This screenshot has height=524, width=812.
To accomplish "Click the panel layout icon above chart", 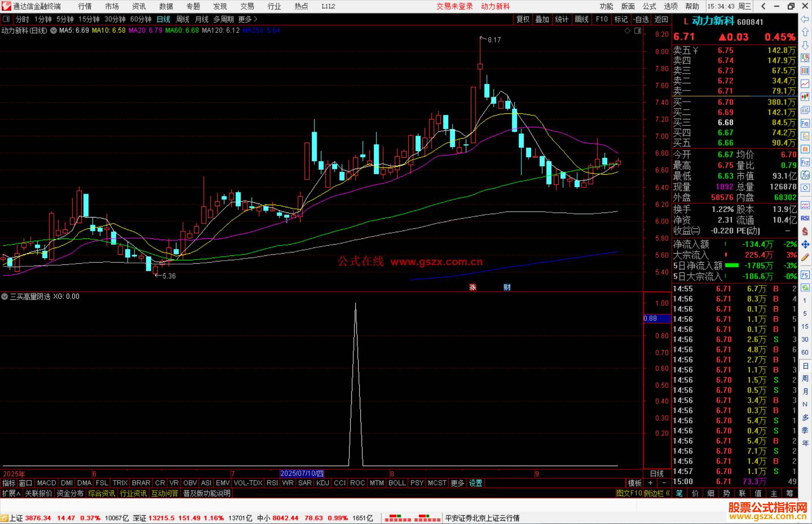I will (638, 31).
